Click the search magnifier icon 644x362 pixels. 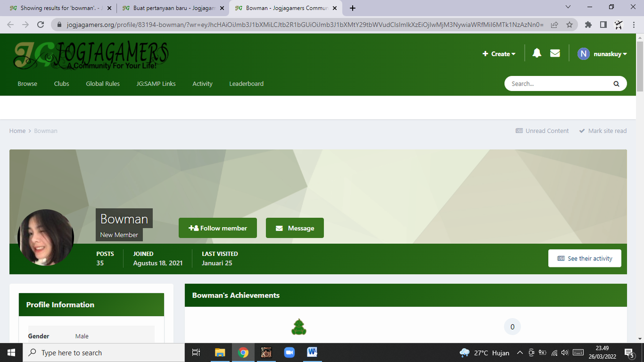616,84
